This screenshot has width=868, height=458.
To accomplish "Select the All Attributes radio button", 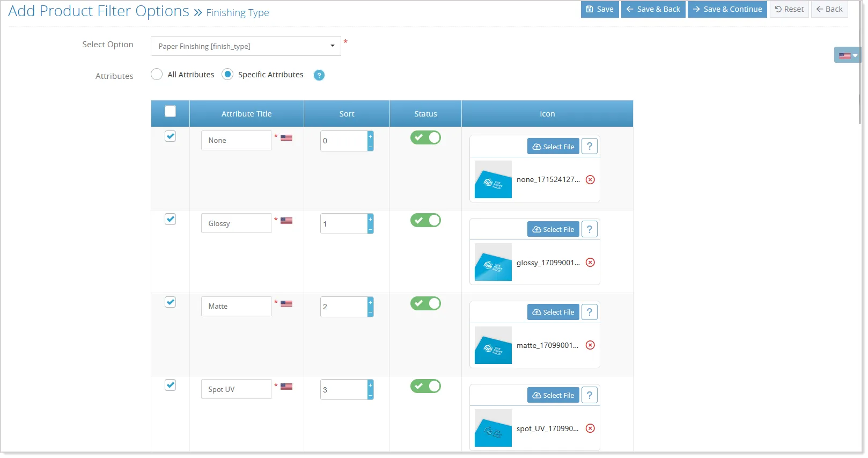I will 157,75.
